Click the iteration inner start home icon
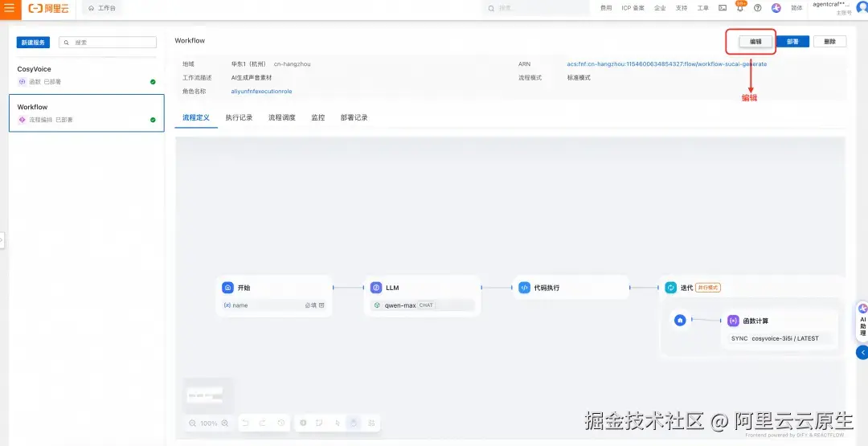The width and height of the screenshot is (868, 446). pyautogui.click(x=681, y=320)
